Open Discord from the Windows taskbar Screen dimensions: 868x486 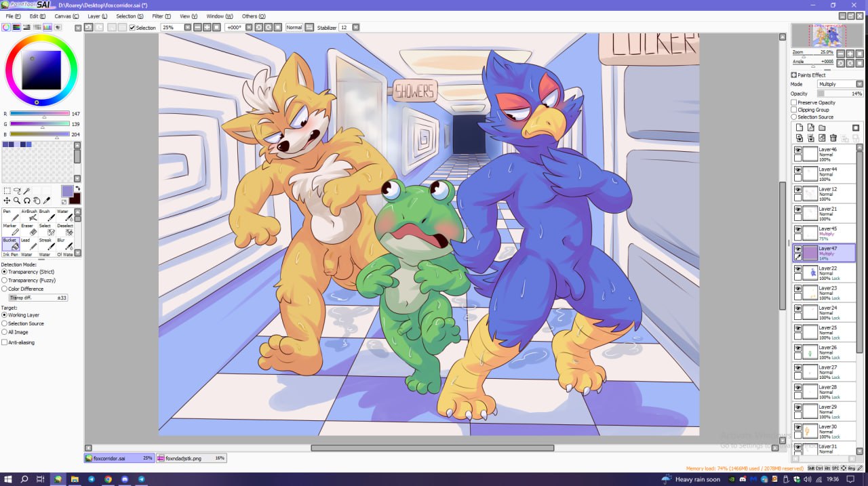coord(125,479)
